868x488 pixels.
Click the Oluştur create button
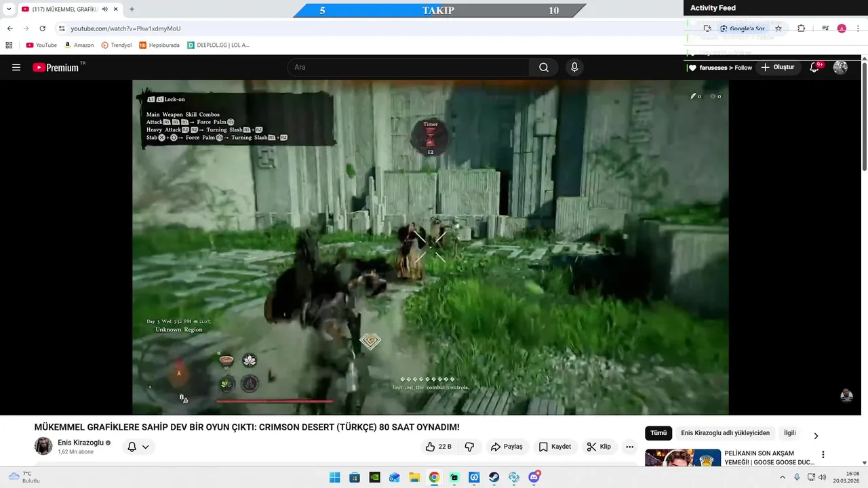pyautogui.click(x=777, y=67)
